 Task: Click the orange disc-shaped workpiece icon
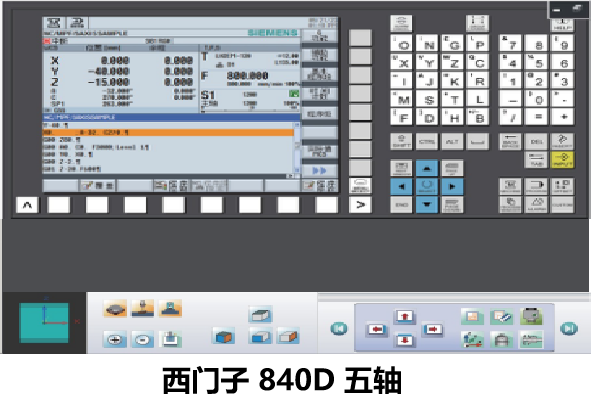pyautogui.click(x=115, y=309)
